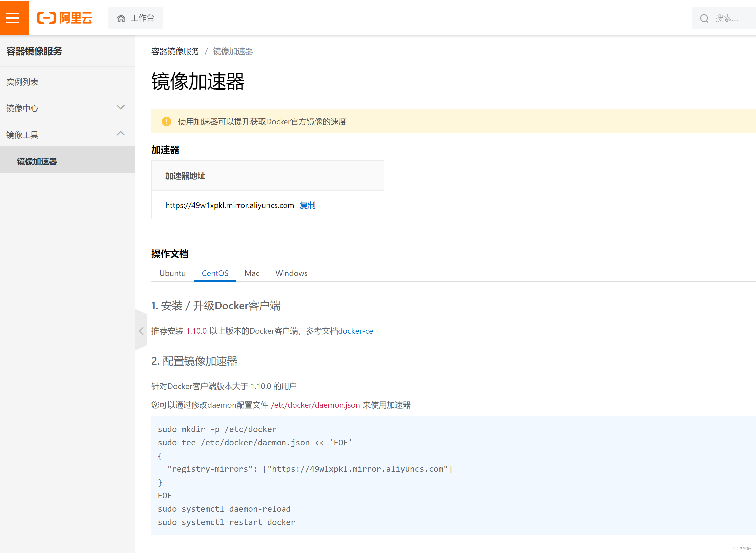Screen dimensions: 756x553
Task: Click the 镜像加速器 page heading
Action: coord(198,81)
